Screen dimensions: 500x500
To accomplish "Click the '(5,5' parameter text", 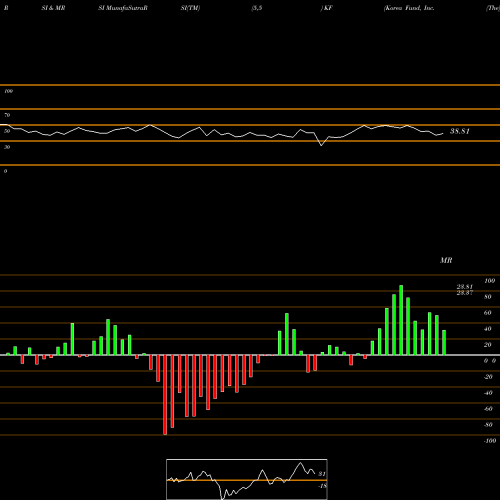I will [x=257, y=8].
